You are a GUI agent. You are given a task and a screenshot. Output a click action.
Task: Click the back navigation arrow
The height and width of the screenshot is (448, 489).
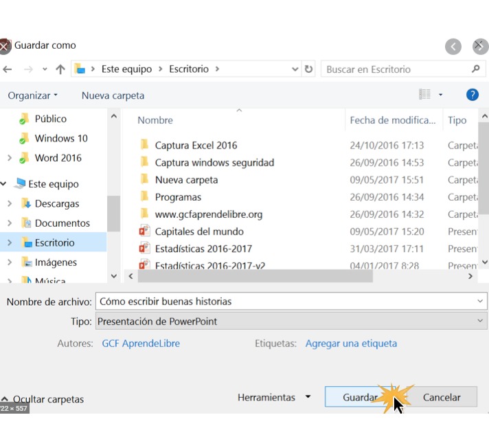tap(8, 69)
